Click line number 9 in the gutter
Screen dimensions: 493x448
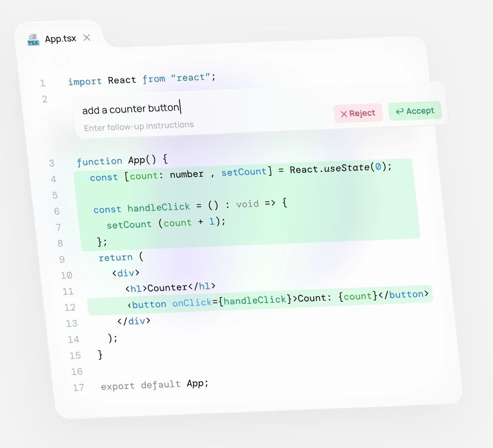point(62,259)
